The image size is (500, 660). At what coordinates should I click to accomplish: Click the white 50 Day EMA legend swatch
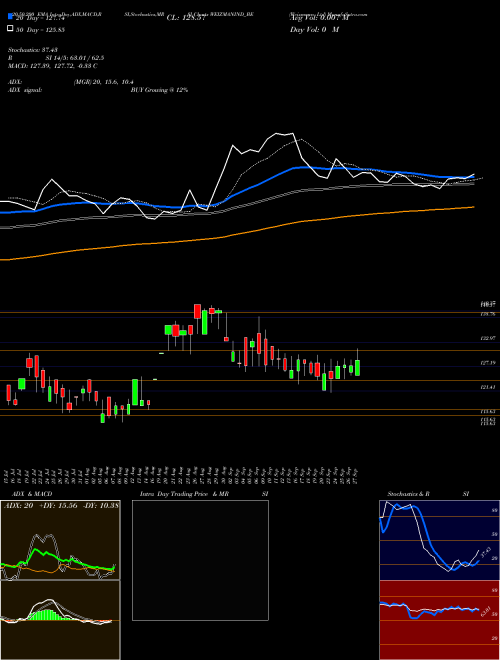pos(11,29)
